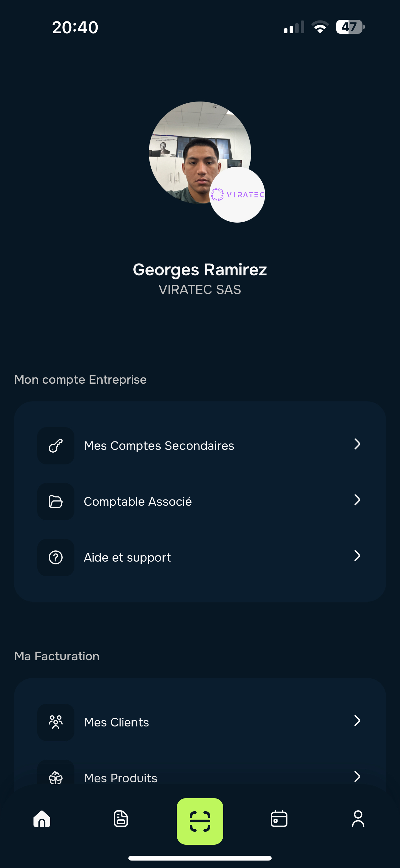
Task: Open the documents tab icon
Action: click(121, 819)
